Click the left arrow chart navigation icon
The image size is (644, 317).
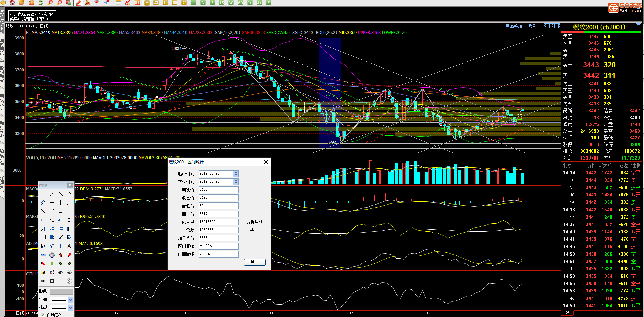tap(546, 26)
